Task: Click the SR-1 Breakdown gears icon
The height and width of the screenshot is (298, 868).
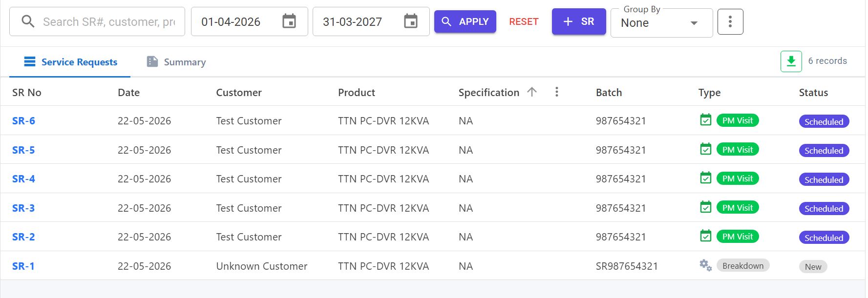Action: tap(705, 265)
